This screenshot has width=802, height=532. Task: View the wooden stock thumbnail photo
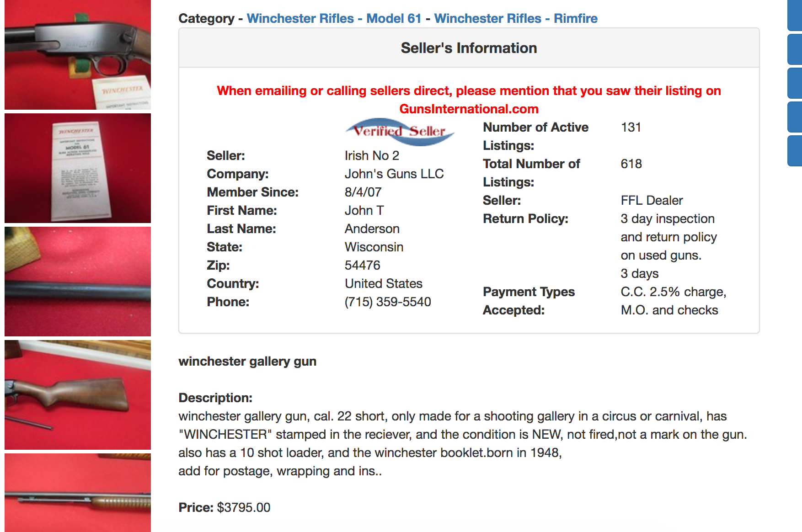78,395
